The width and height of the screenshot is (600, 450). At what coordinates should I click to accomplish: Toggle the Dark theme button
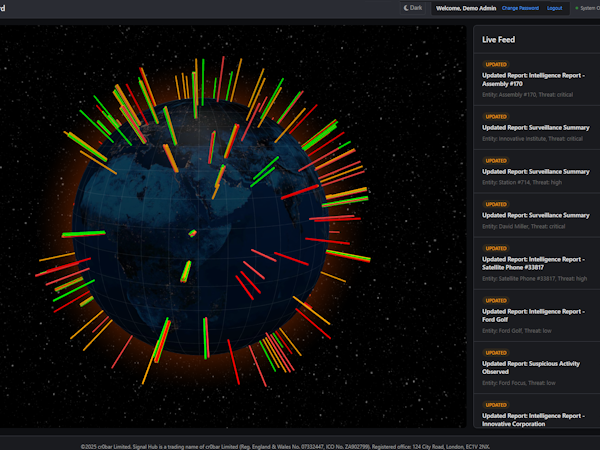[413, 8]
